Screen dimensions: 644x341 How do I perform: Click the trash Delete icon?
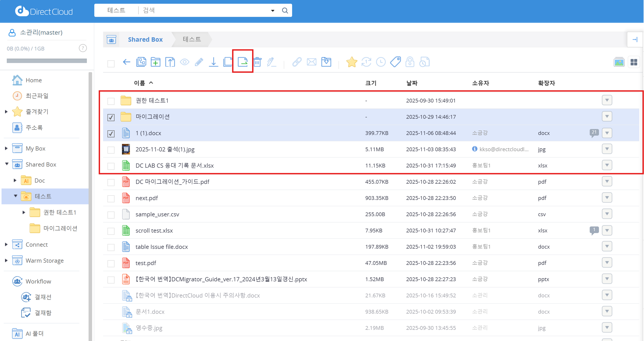[x=257, y=62]
